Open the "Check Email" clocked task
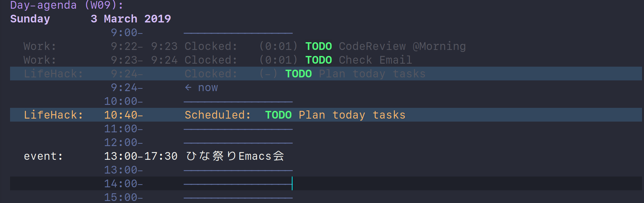The height and width of the screenshot is (203, 644). click(x=375, y=60)
